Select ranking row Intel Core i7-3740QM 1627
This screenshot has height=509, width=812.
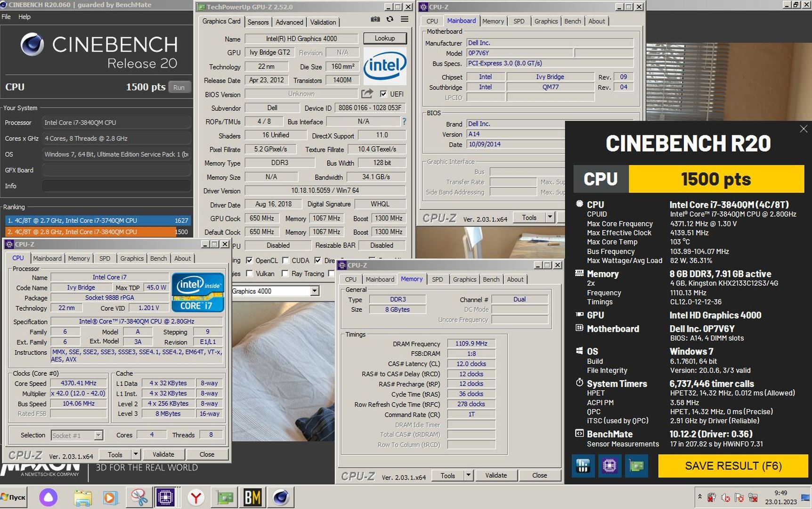97,220
